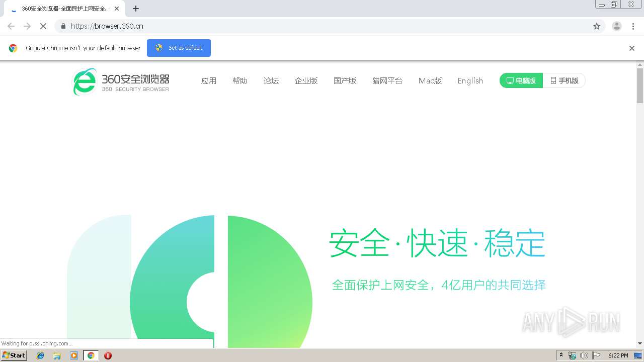Image resolution: width=644 pixels, height=362 pixels.
Task: Open the 帮助 menu item
Action: click(x=240, y=81)
